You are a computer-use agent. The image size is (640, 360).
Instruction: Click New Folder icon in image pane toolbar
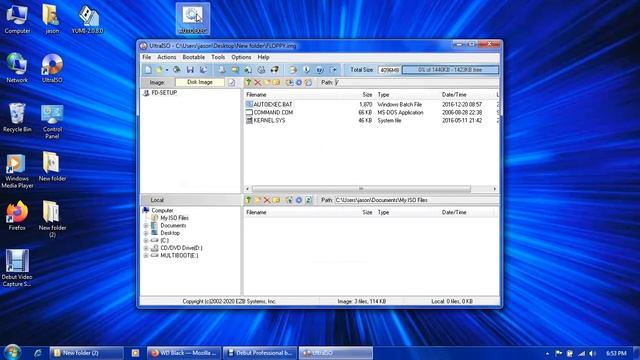tap(267, 82)
